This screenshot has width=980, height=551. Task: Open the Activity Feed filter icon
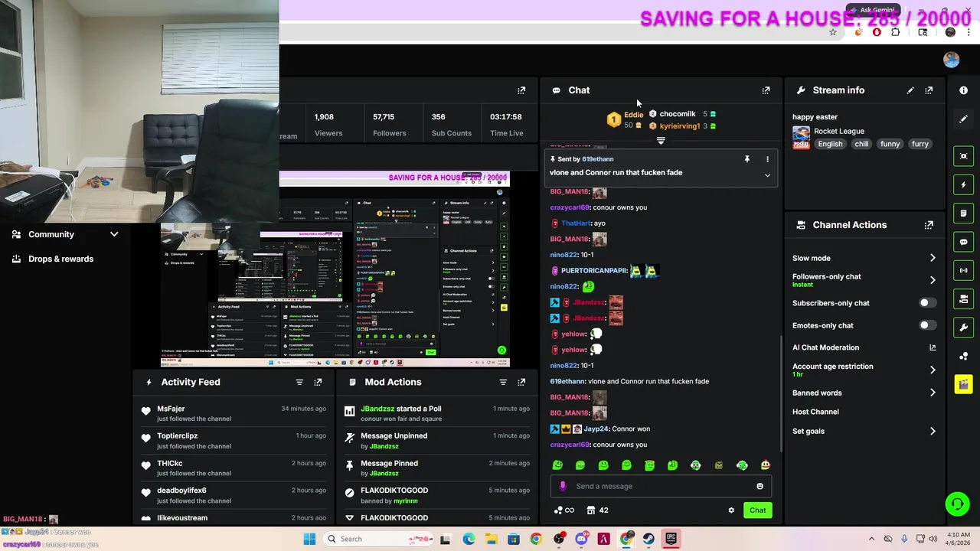(299, 382)
